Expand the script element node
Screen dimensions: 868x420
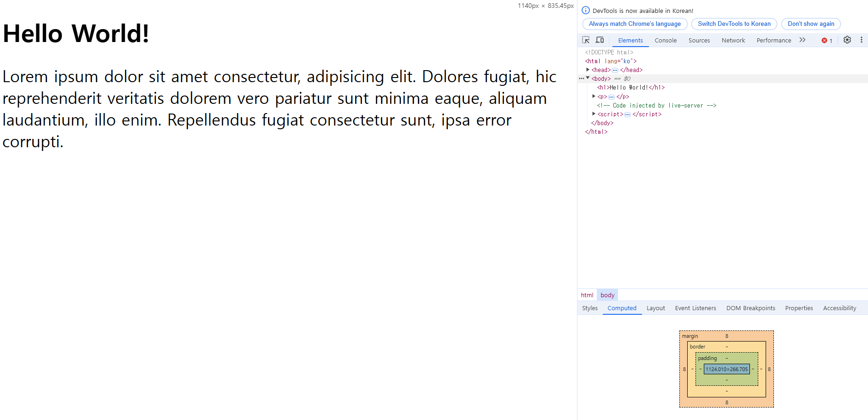594,114
